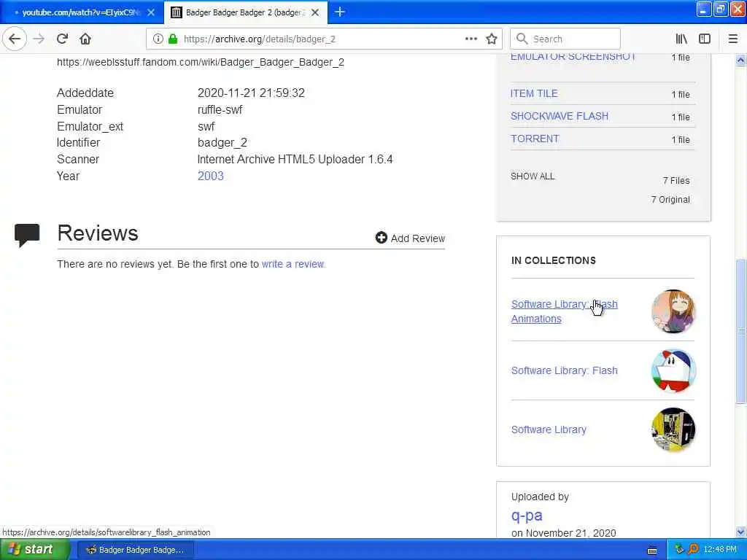Click the page vertical scrollbar thumb

point(740,332)
